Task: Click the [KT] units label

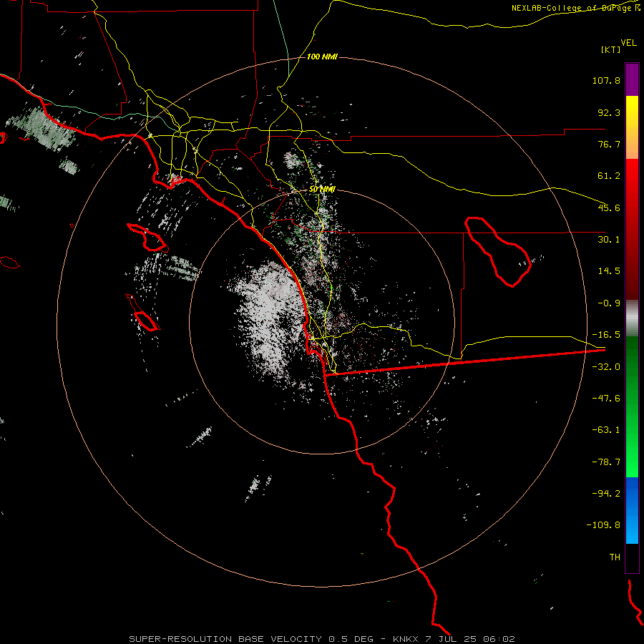Action: 611,49
